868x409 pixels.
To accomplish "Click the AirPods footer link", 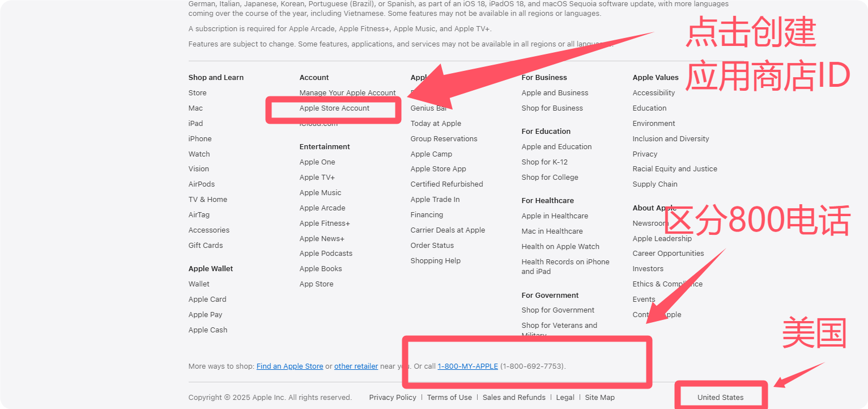I will point(202,184).
